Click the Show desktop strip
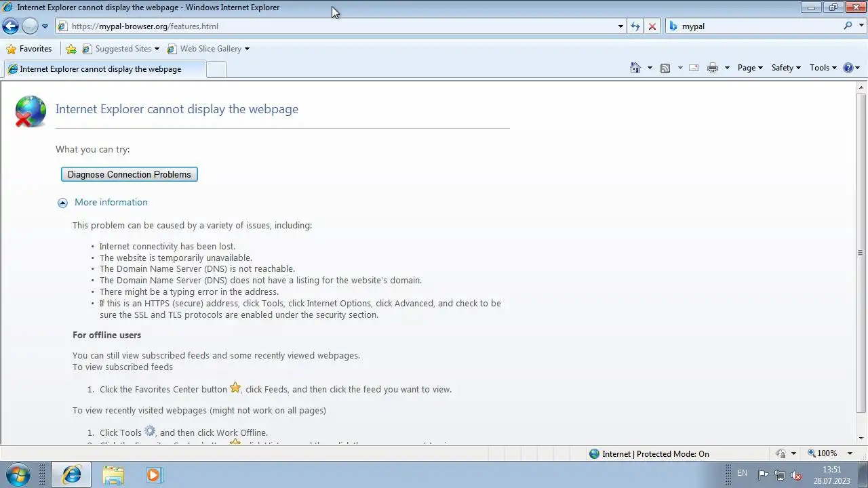868x488 pixels. tap(863, 475)
